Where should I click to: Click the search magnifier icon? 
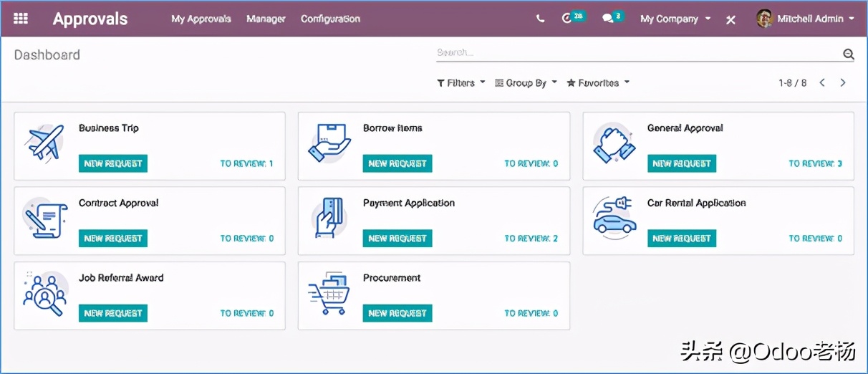point(849,54)
